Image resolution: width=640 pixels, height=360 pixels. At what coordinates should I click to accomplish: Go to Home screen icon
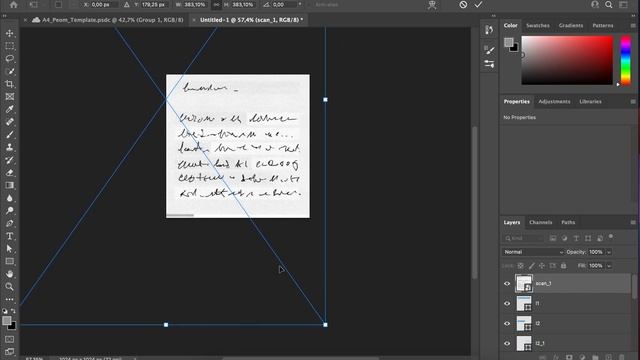(x=13, y=4)
